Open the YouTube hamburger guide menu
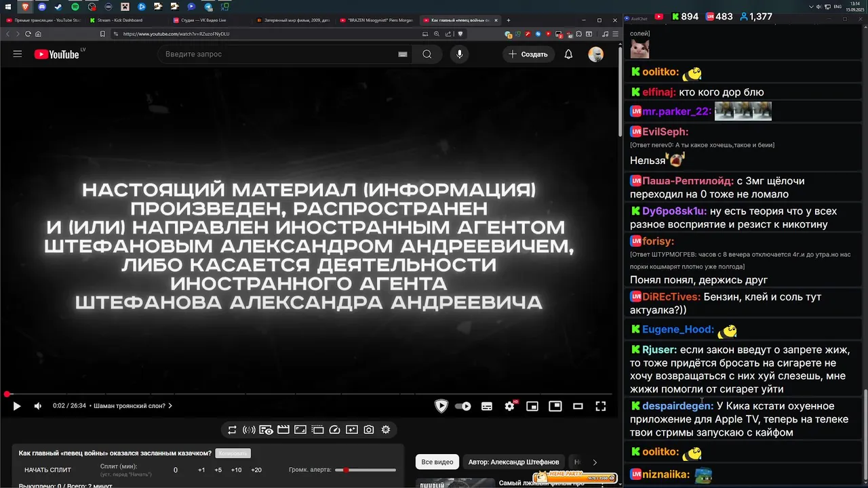The height and width of the screenshot is (488, 868). coord(18,54)
